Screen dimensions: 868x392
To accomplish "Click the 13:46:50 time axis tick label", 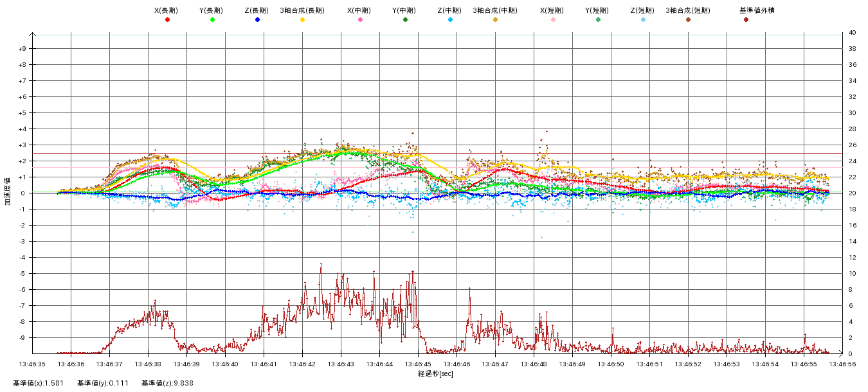I will point(611,364).
